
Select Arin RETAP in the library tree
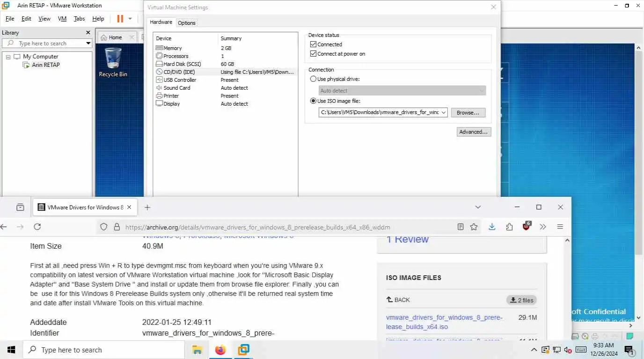(45, 65)
